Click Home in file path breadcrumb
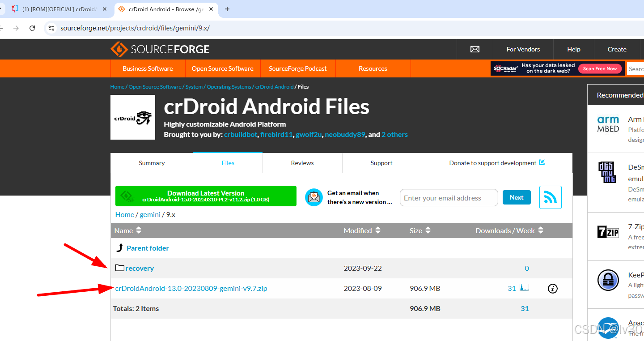The width and height of the screenshot is (644, 341). [124, 214]
